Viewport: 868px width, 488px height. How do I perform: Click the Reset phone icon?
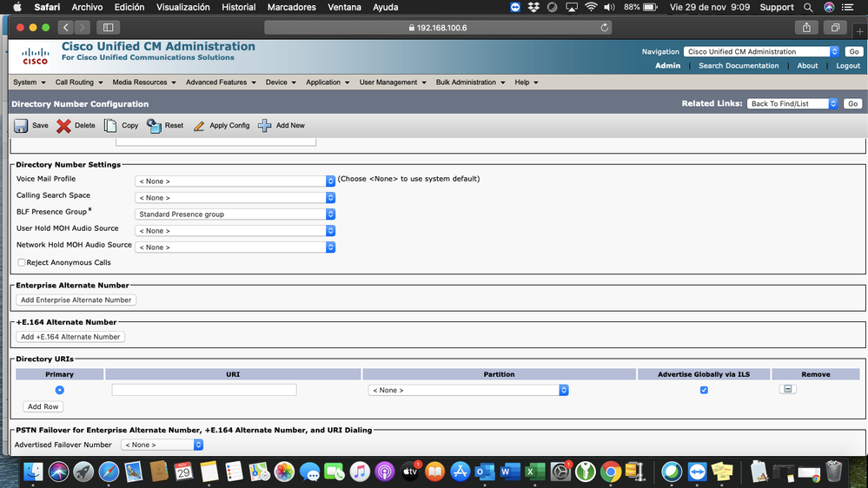coord(154,126)
